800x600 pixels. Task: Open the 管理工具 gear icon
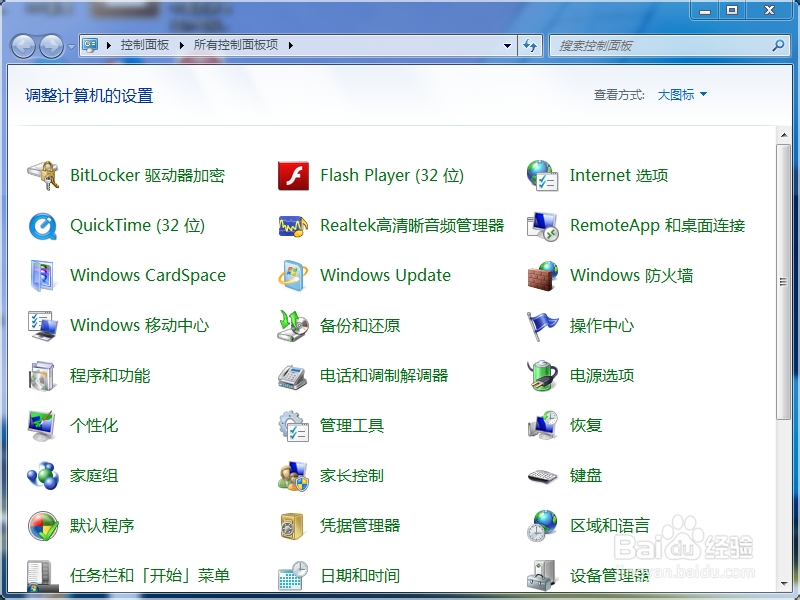click(x=293, y=426)
